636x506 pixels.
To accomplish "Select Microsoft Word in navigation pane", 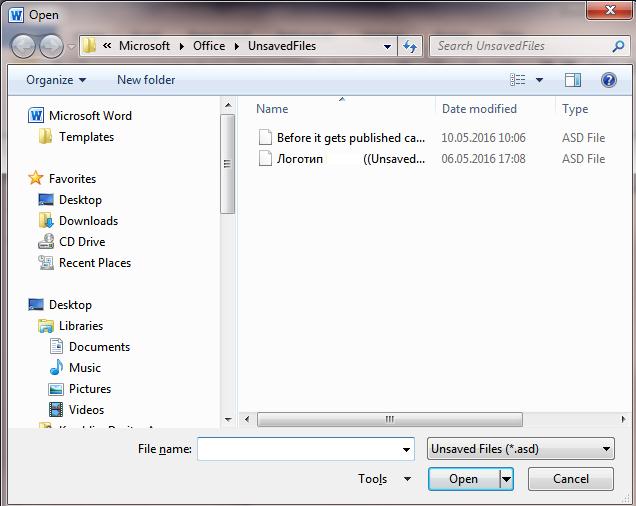I will pos(90,116).
